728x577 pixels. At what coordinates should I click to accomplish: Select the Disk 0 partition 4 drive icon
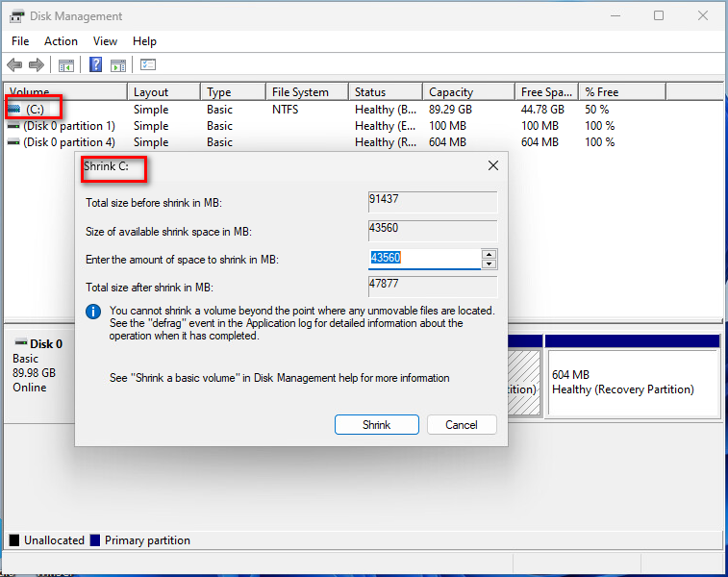click(13, 142)
